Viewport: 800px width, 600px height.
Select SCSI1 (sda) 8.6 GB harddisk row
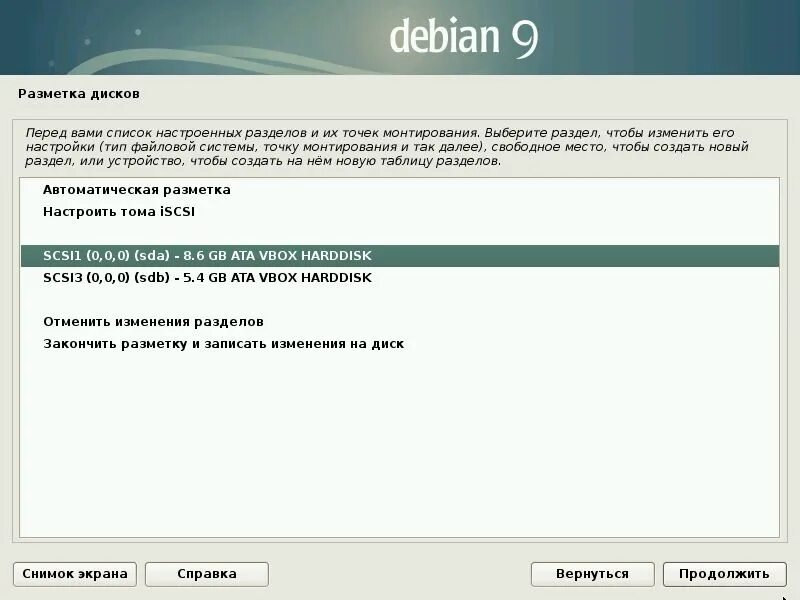pyautogui.click(x=399, y=256)
